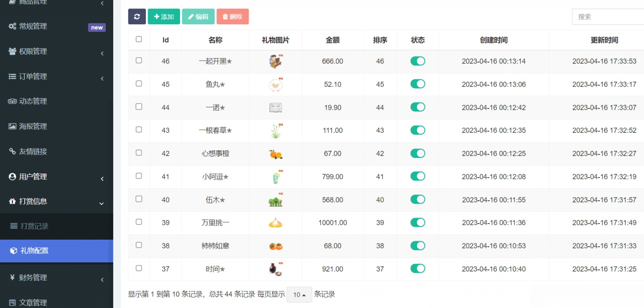Open 文章管理 in the sidebar
Screen dimensions: 644x308
(x=57, y=302)
